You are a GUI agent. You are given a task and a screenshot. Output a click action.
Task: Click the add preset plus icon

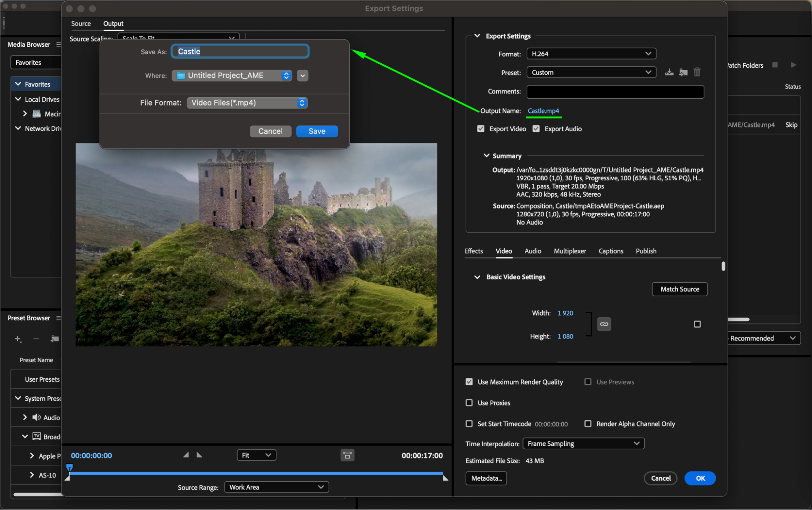pyautogui.click(x=17, y=339)
